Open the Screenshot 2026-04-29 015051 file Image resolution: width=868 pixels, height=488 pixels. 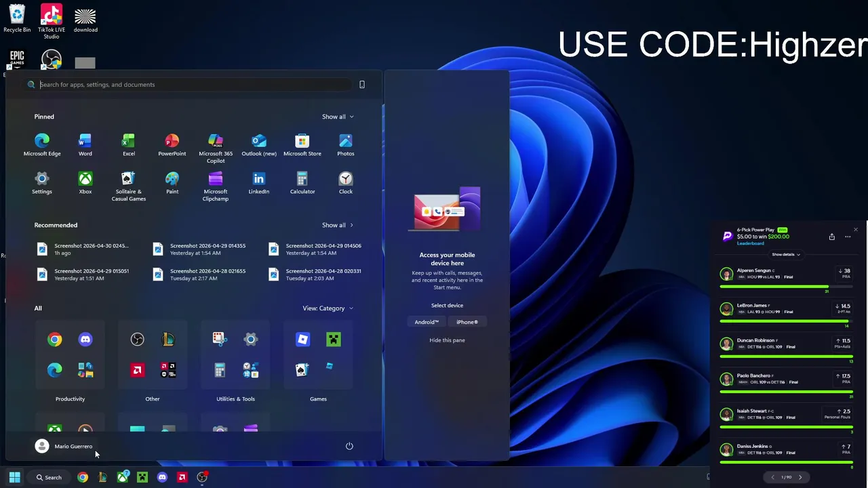tap(84, 274)
